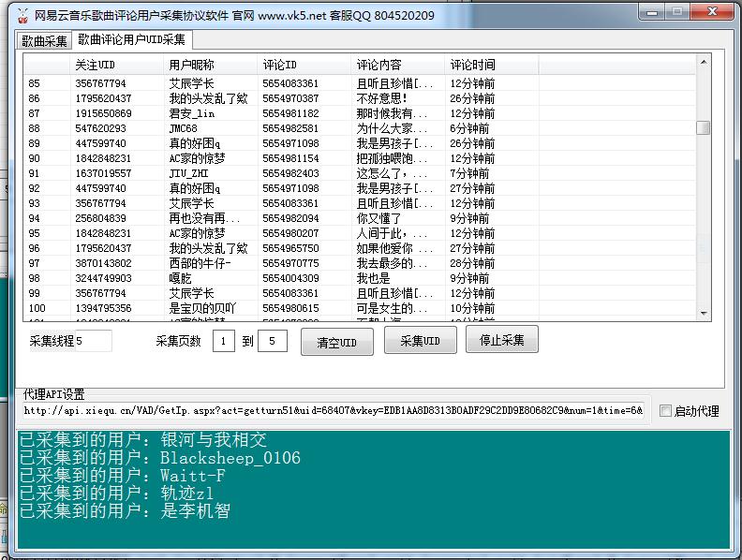Screen dimensions: 742x560
Task: Stop collection with 停止采集 button
Action: point(501,341)
